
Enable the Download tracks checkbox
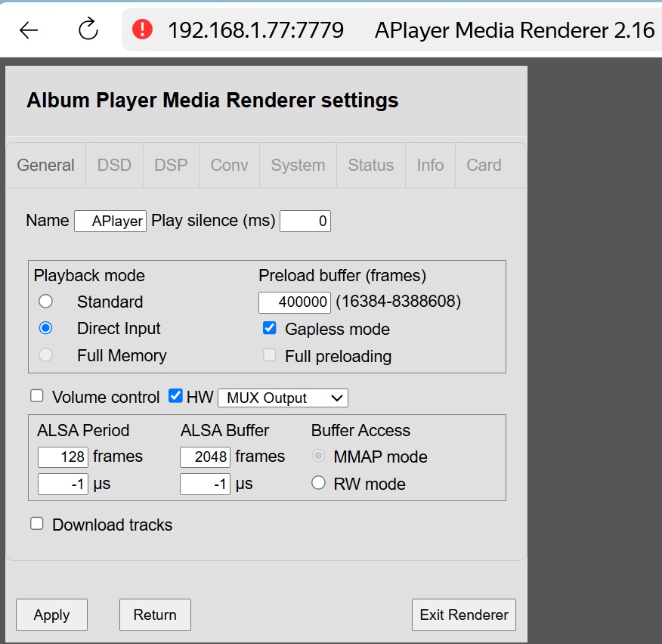pyautogui.click(x=37, y=524)
